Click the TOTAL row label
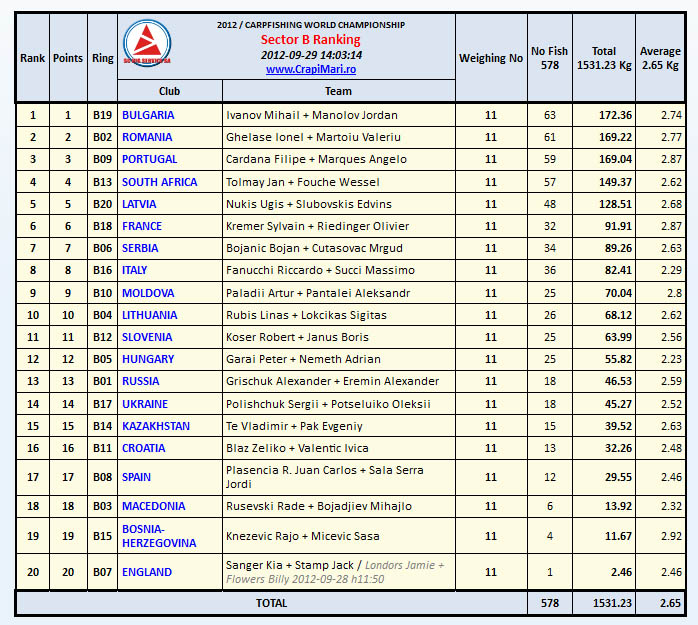 (x=272, y=604)
